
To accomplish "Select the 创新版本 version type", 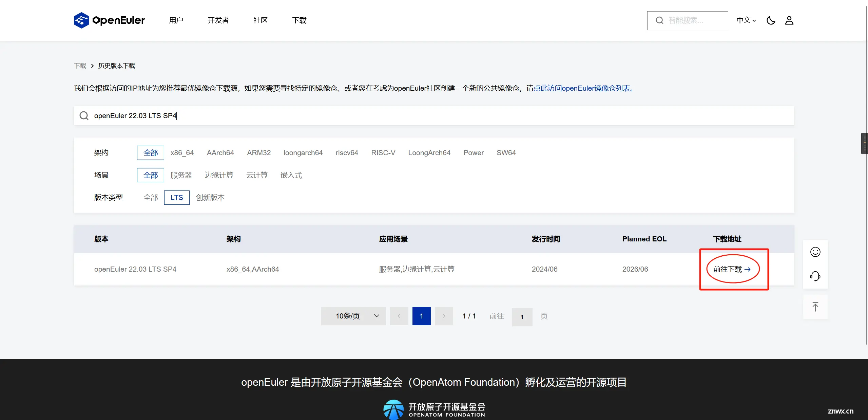I will pyautogui.click(x=210, y=198).
